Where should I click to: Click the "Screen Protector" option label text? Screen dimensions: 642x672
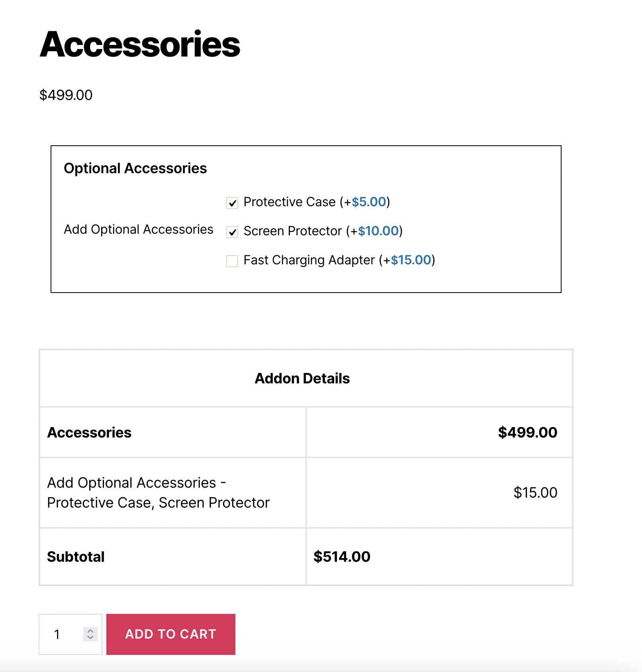293,231
